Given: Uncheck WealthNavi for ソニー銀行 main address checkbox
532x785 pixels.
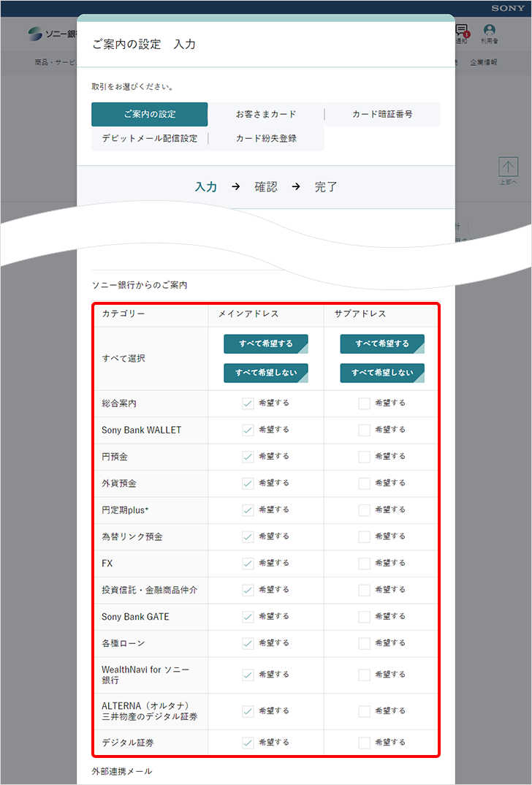Looking at the screenshot, I should tap(248, 675).
